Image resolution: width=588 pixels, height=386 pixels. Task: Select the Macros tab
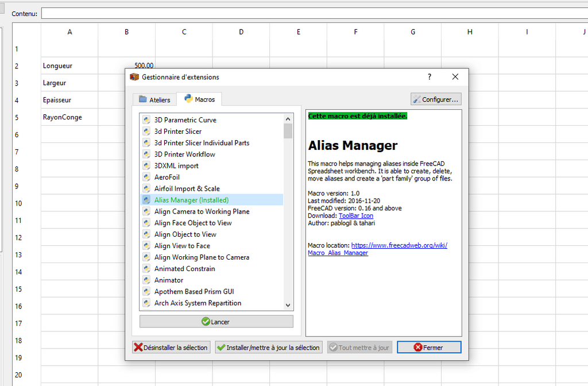pyautogui.click(x=199, y=99)
